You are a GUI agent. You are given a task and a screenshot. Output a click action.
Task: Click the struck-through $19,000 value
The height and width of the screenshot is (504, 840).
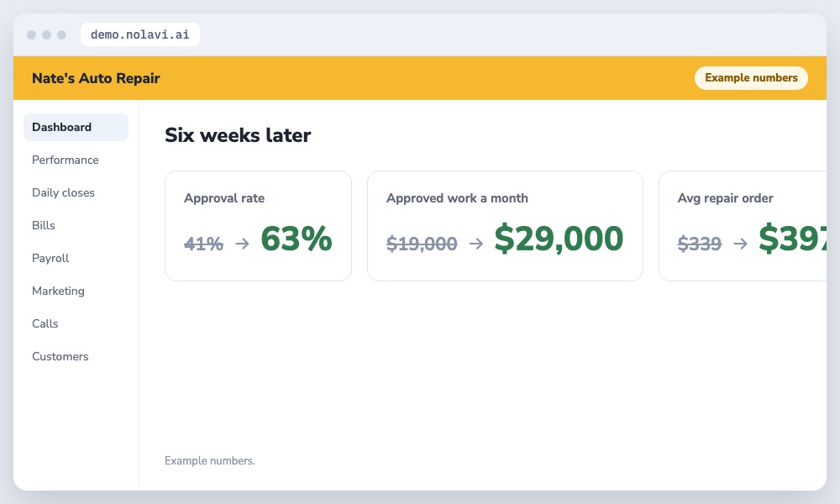(422, 244)
